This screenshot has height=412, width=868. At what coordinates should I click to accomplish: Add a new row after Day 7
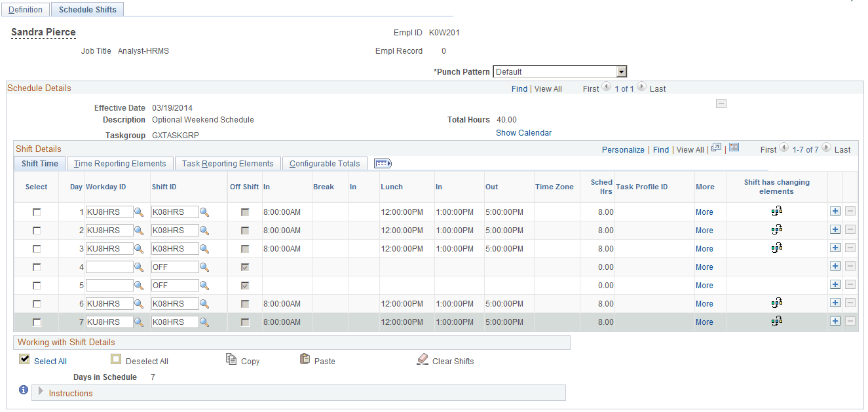click(835, 321)
